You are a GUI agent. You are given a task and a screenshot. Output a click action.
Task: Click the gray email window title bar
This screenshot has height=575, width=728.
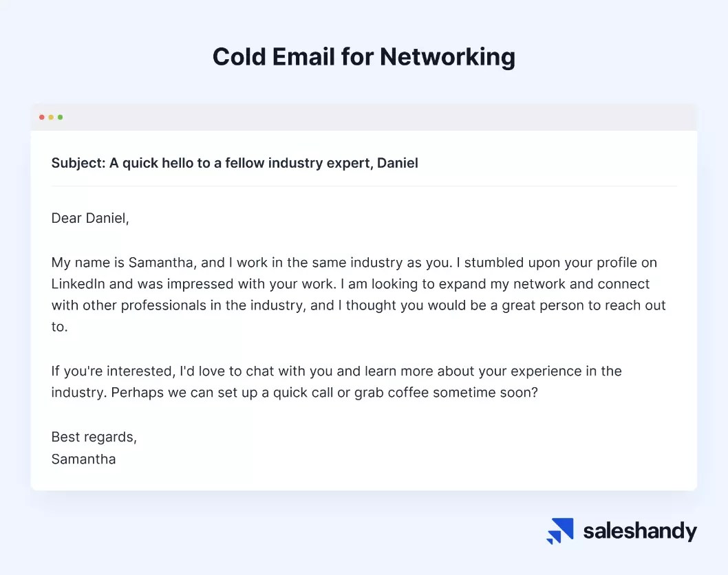point(364,118)
